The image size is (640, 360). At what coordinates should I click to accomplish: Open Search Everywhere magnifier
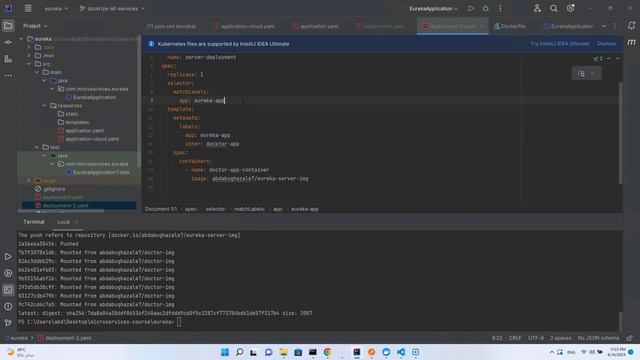pos(553,8)
